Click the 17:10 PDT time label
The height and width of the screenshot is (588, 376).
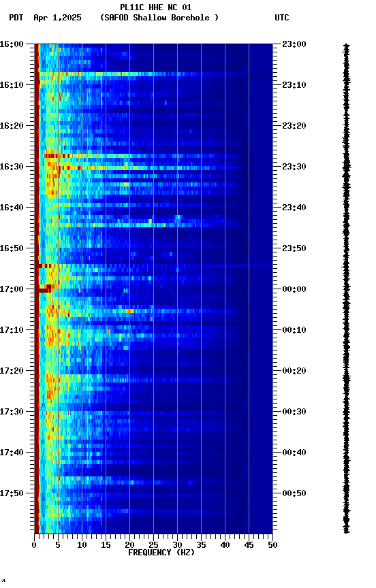(12, 330)
